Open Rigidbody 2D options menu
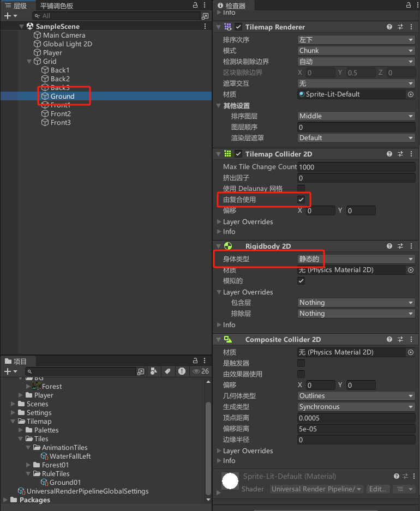Image resolution: width=420 pixels, height=511 pixels. point(411,246)
